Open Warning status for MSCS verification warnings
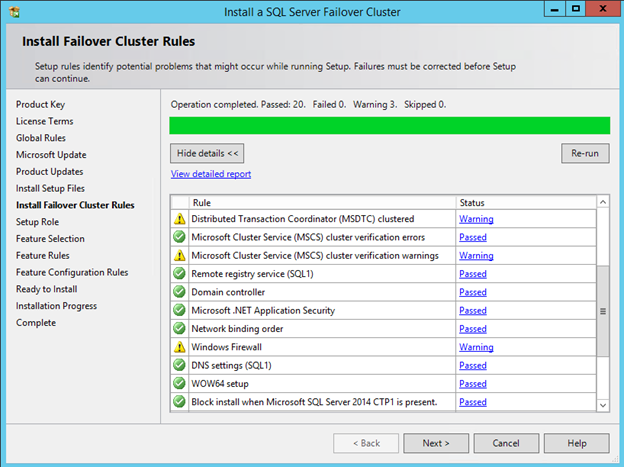Screen dimensions: 624x467 pos(476,256)
